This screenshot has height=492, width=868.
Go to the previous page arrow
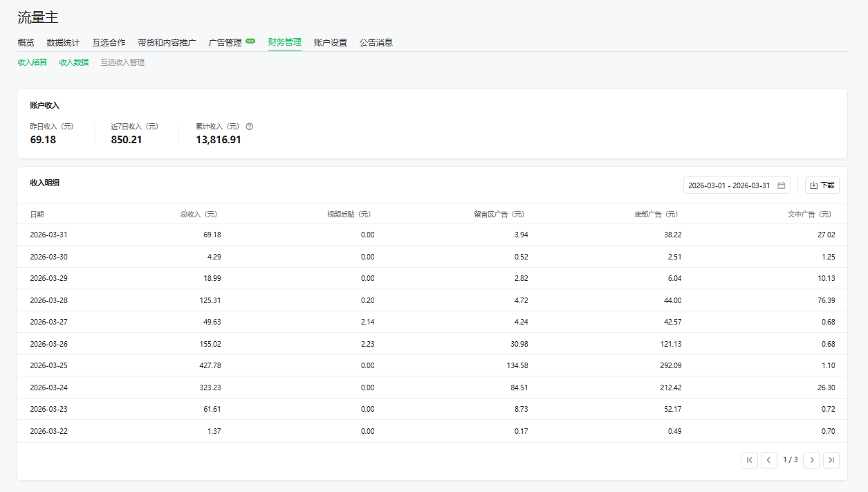coord(768,460)
